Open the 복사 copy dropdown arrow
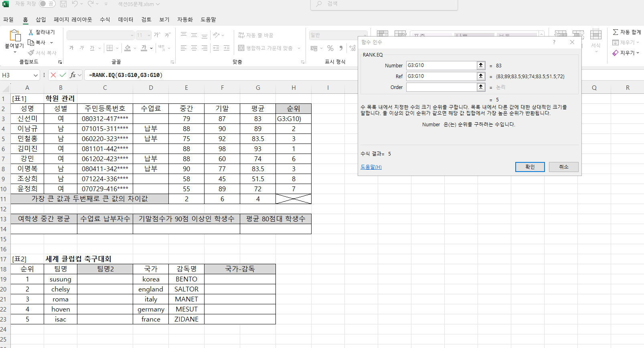644x348 pixels. pos(51,42)
